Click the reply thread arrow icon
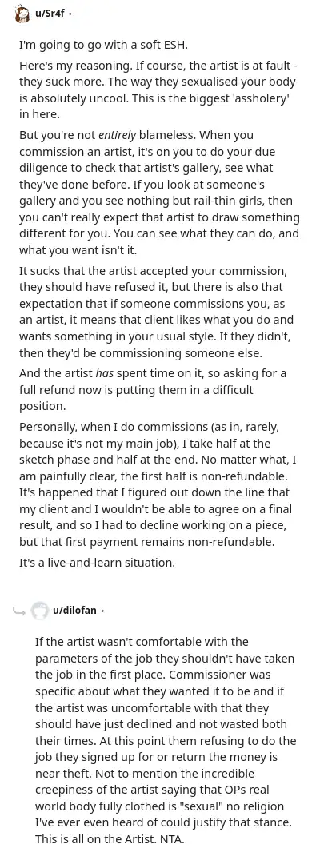This screenshot has width=320, height=868. (x=18, y=611)
